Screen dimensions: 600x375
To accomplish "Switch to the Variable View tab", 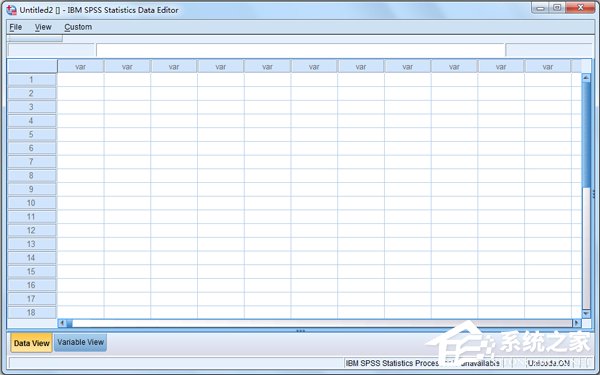I will tap(80, 342).
